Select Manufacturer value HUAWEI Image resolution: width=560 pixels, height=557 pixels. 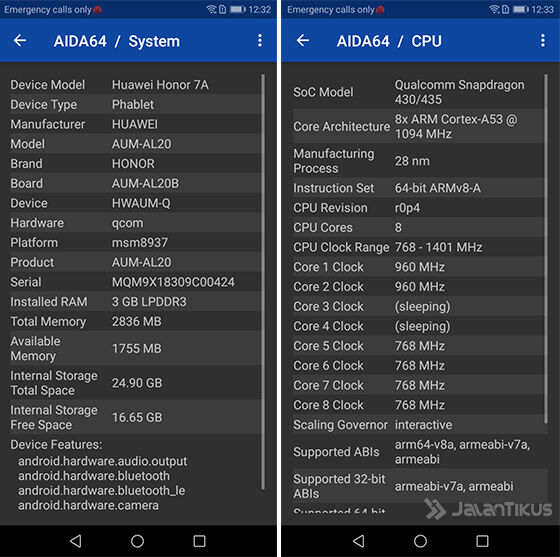click(135, 124)
